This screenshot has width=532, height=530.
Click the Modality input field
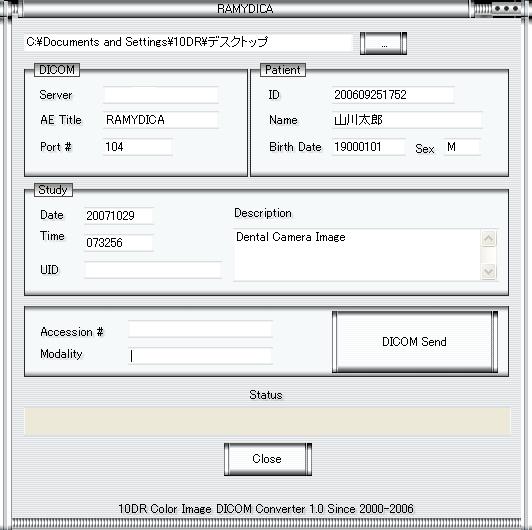[200, 356]
